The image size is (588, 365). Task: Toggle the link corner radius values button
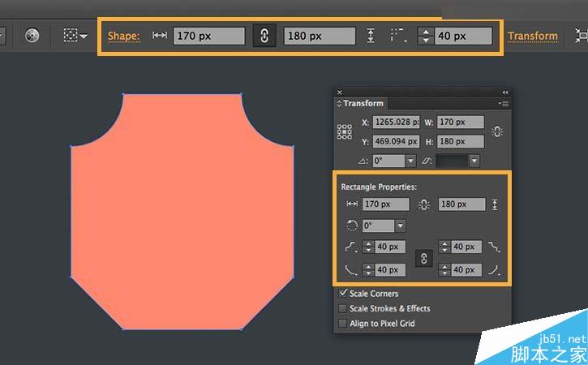423,259
